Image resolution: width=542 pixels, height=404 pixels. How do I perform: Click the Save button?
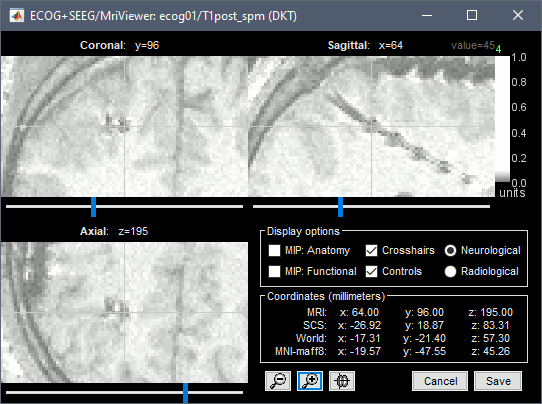[498, 381]
